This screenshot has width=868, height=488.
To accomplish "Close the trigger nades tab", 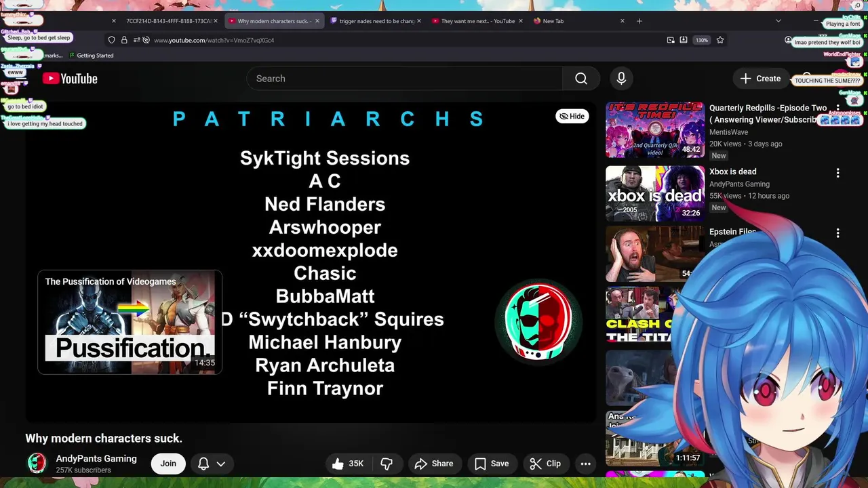I will pyautogui.click(x=418, y=21).
